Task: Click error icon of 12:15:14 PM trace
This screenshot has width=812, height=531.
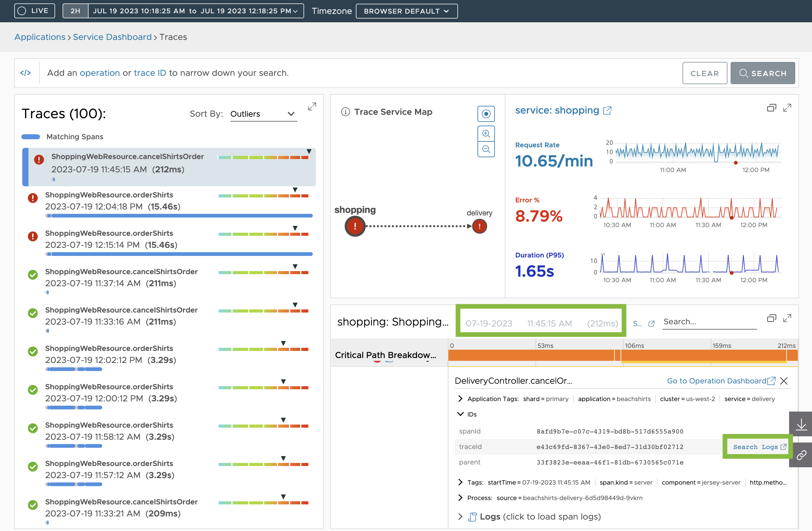Action: 33,236
